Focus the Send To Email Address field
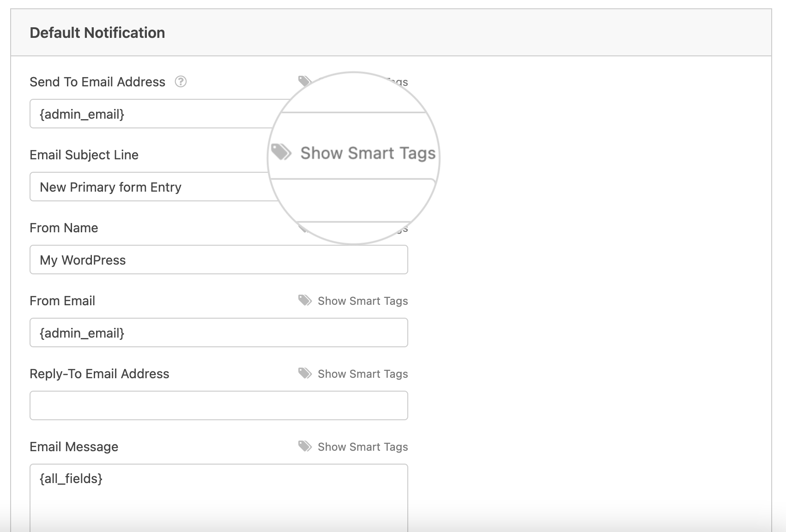 point(219,114)
